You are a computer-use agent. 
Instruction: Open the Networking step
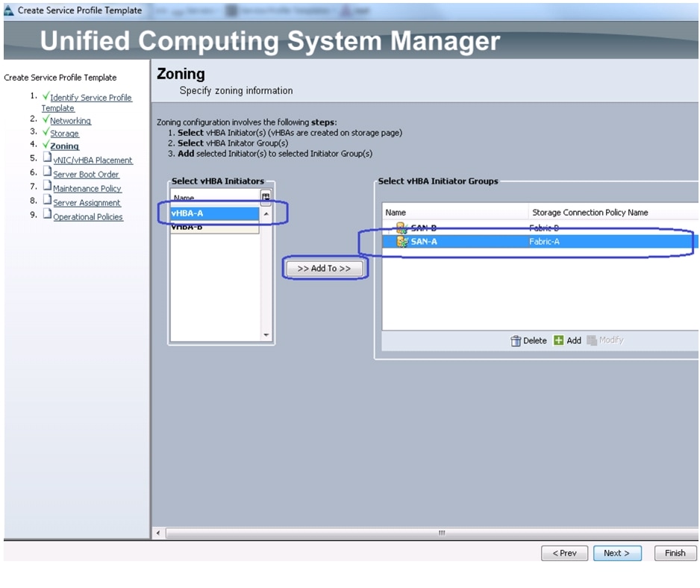tap(71, 121)
